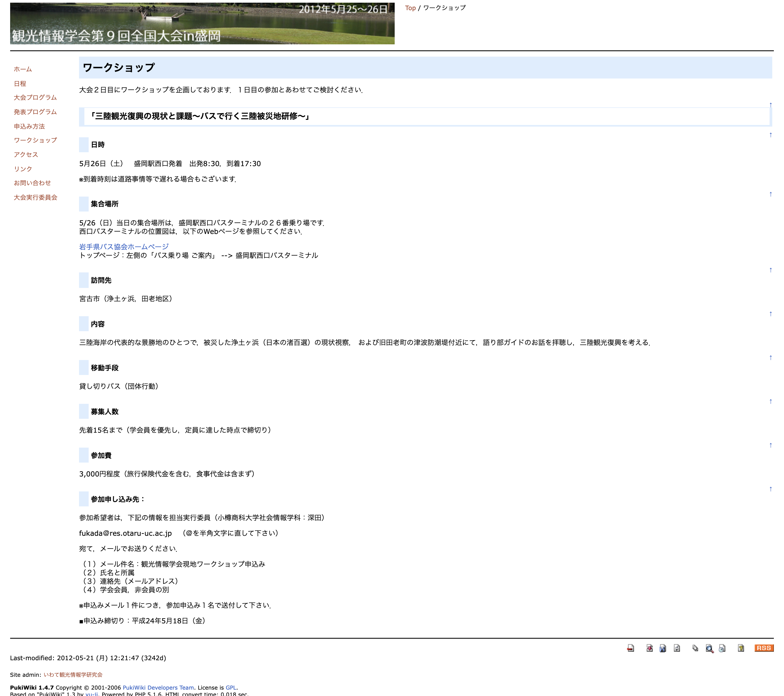Click the ↑ arrow above the 参加申し込み先 heading
The height and width of the screenshot is (696, 784).
click(770, 489)
